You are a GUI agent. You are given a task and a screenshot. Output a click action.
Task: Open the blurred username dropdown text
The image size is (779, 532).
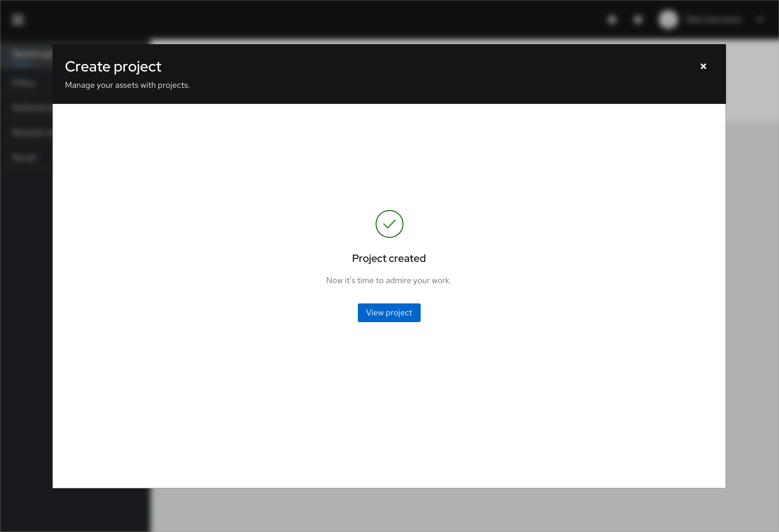point(713,20)
